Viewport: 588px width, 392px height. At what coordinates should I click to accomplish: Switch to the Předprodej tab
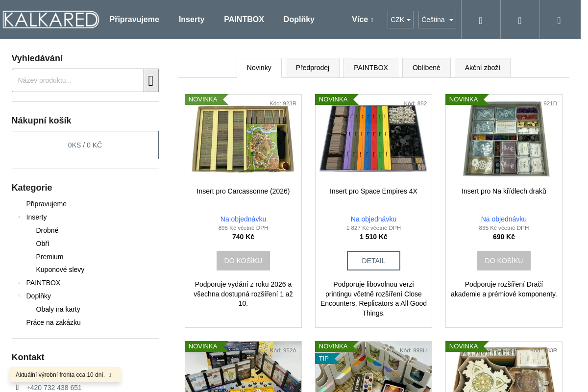(313, 68)
